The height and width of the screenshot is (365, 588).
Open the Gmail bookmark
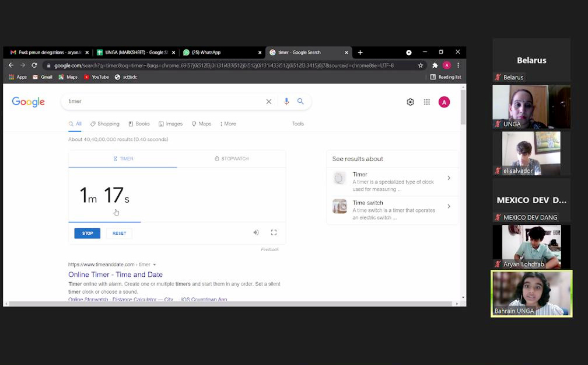[43, 77]
